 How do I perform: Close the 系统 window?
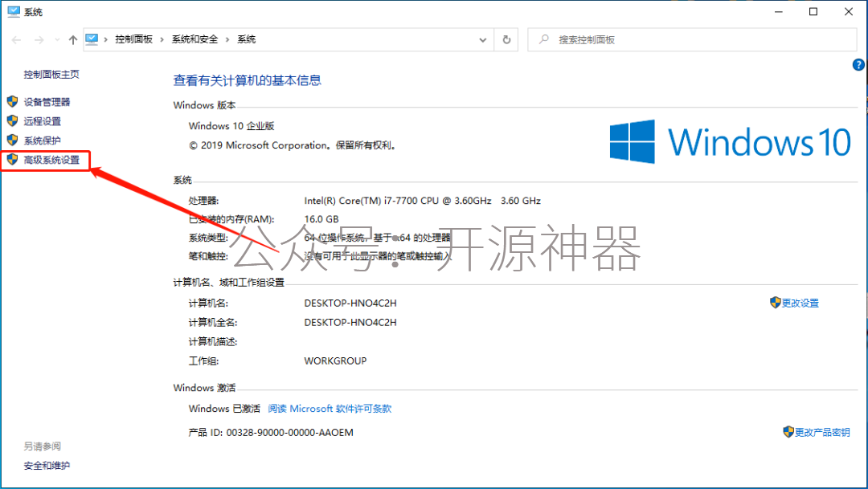(849, 11)
